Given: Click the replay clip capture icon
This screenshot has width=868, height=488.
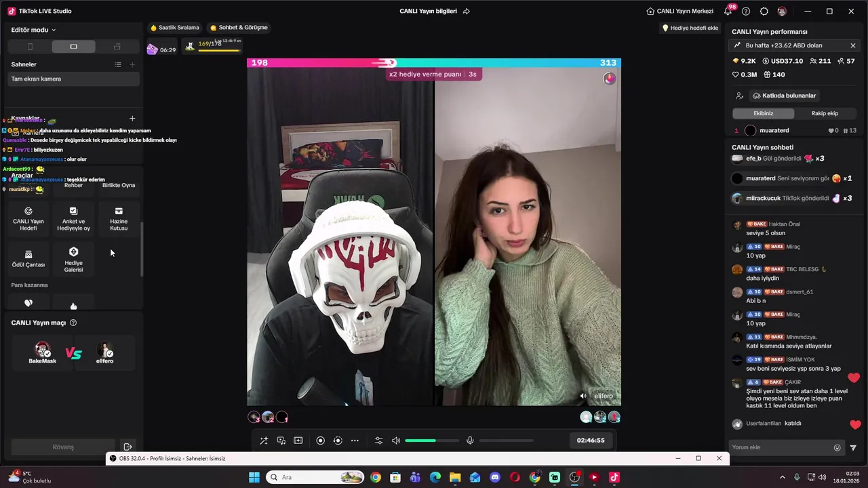Looking at the screenshot, I should (338, 441).
